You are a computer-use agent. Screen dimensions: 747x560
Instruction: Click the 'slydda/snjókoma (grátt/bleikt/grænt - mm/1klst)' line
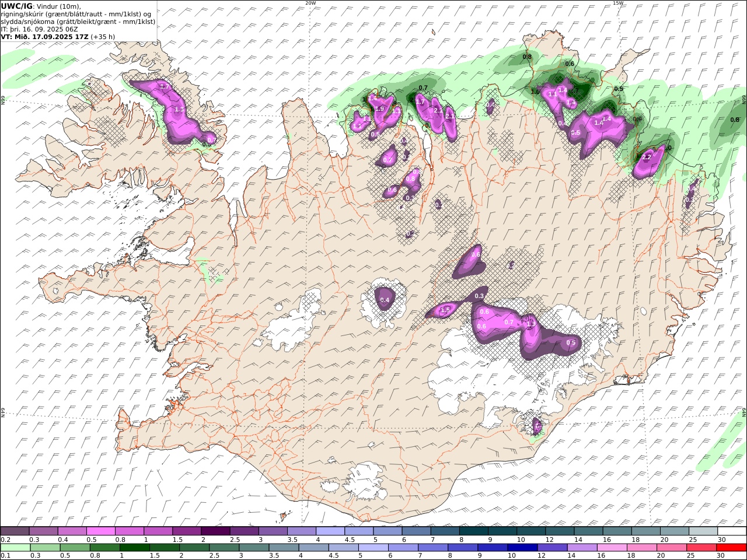[x=78, y=22]
